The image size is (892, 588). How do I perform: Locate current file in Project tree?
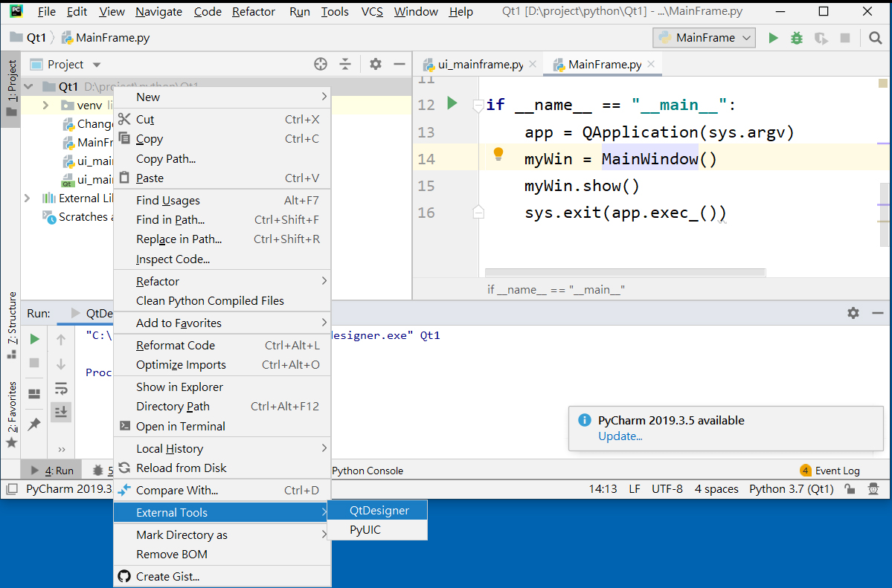[x=321, y=64]
